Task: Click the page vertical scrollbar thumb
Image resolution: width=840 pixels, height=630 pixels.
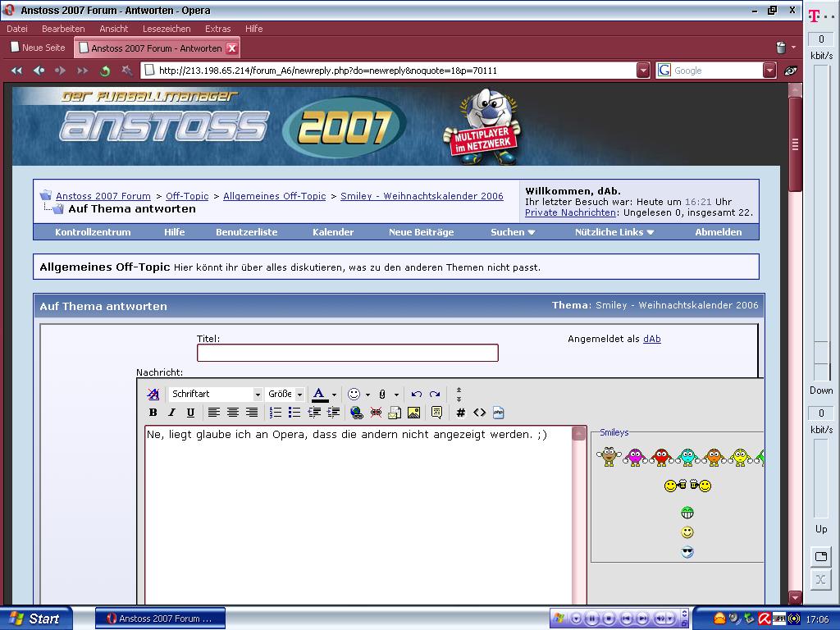Action: (795, 144)
